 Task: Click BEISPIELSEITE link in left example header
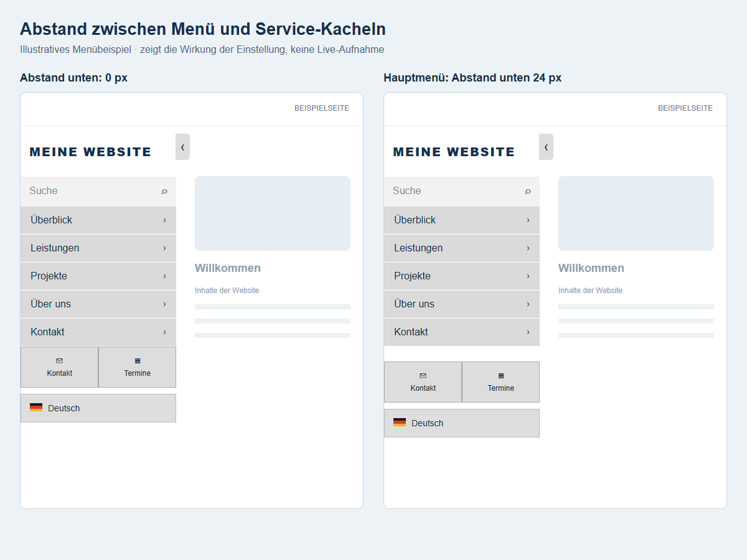click(x=322, y=108)
